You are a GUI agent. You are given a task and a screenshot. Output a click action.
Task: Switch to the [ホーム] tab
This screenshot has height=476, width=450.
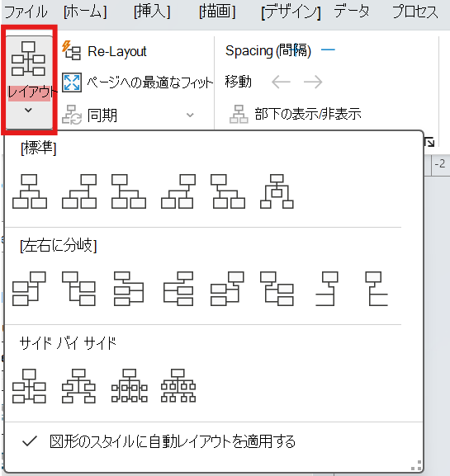pyautogui.click(x=85, y=12)
